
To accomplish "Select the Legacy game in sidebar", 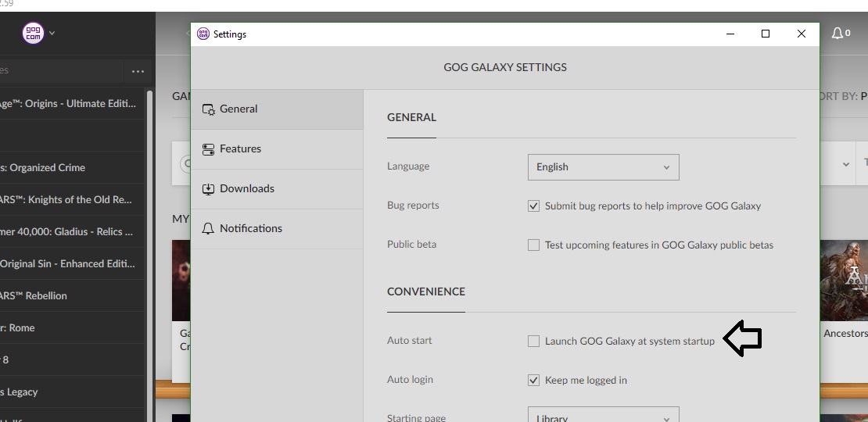I will (x=72, y=392).
